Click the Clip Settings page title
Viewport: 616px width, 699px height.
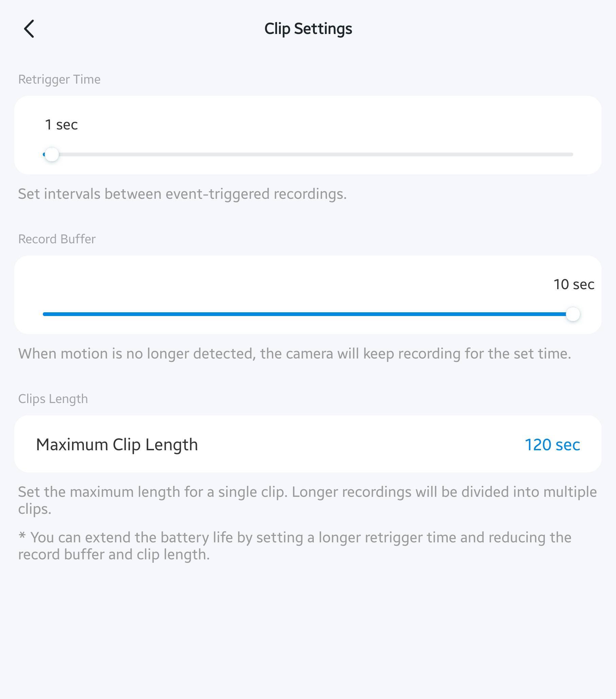[308, 29]
